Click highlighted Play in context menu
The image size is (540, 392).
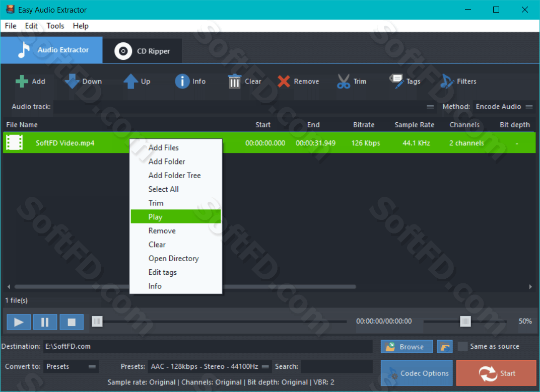pos(176,217)
